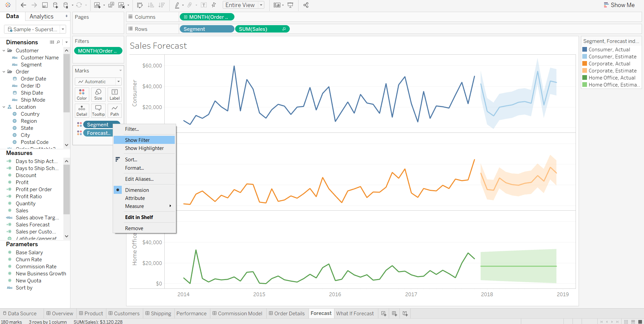Click the Swap Rows and Columns icon
This screenshot has width=644, height=324.
point(140,5)
